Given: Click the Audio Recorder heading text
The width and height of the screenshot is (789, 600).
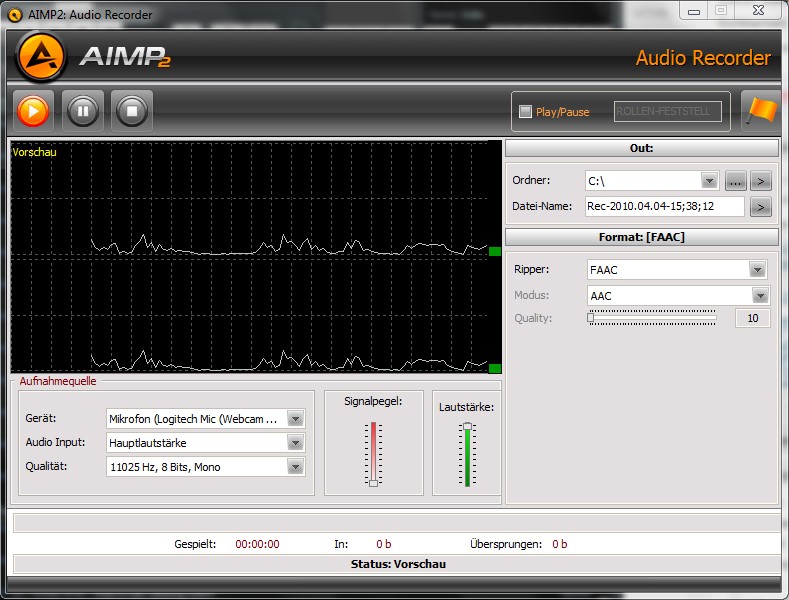Looking at the screenshot, I should [x=703, y=58].
